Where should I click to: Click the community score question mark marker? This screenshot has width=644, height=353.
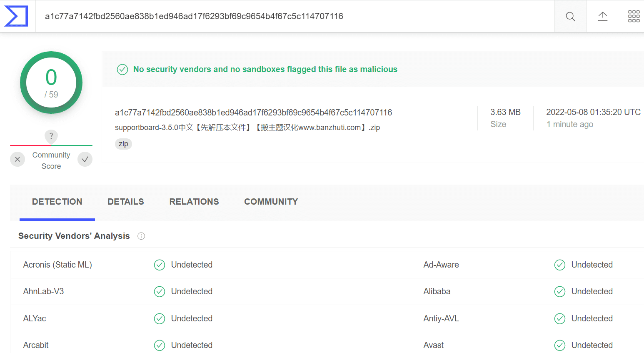pyautogui.click(x=51, y=136)
